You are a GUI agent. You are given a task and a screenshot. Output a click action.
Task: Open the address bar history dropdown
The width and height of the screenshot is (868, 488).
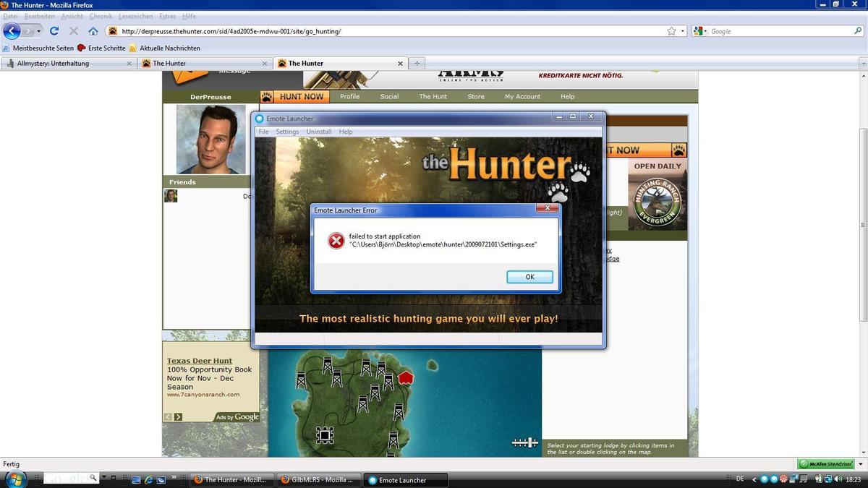click(x=683, y=31)
